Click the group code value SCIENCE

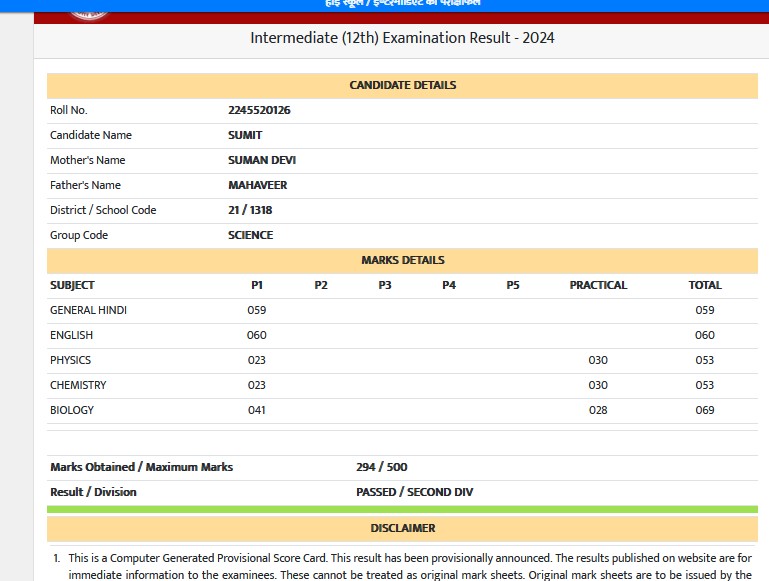[251, 235]
